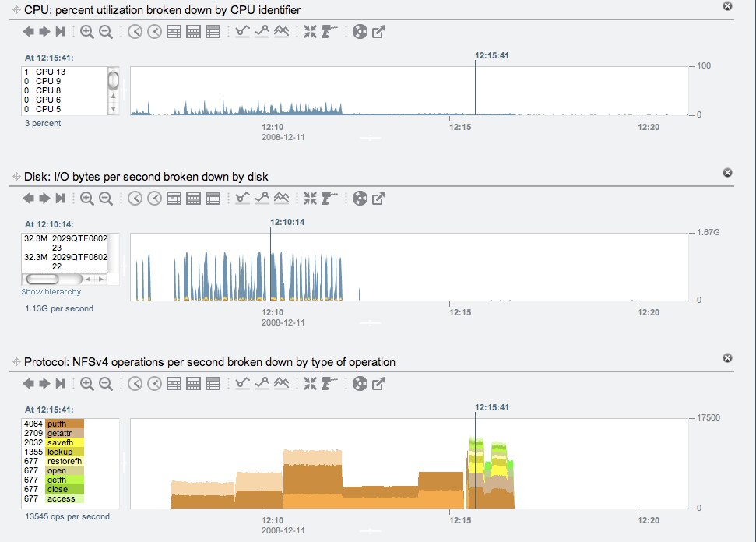Viewport: 756px width, 542px height.
Task: Show one hour view on the NFSv4 graph
Action: (x=154, y=383)
